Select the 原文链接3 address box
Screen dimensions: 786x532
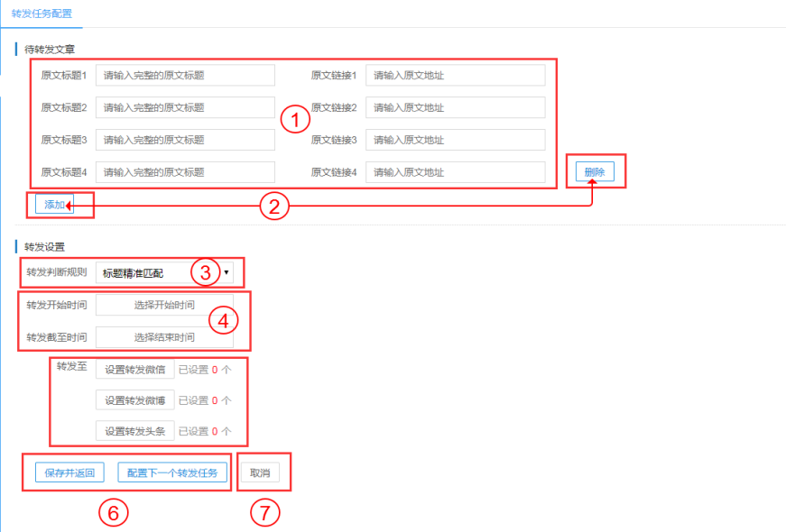[x=455, y=141]
